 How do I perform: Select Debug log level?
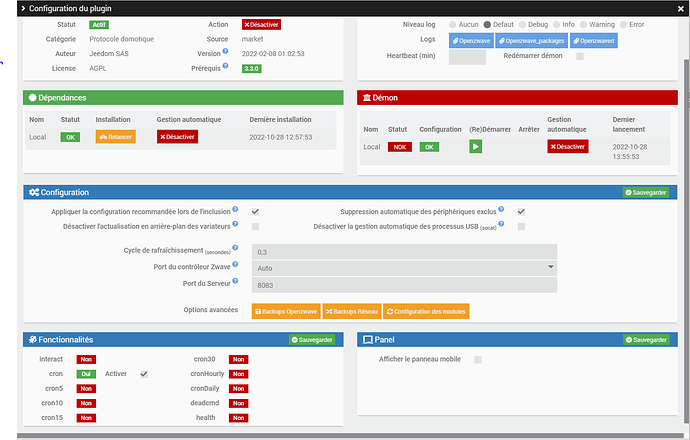click(x=522, y=25)
